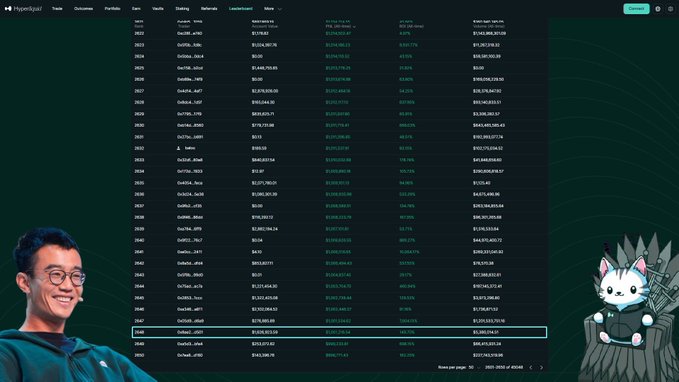Screen dimensions: 679x382
Task: Click rank number 2627
Action: pos(139,91)
